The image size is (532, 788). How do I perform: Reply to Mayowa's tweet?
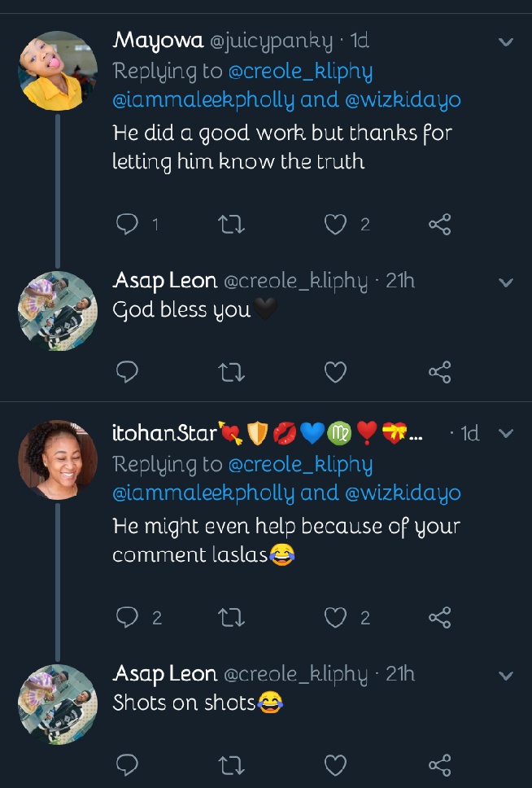pos(126,224)
